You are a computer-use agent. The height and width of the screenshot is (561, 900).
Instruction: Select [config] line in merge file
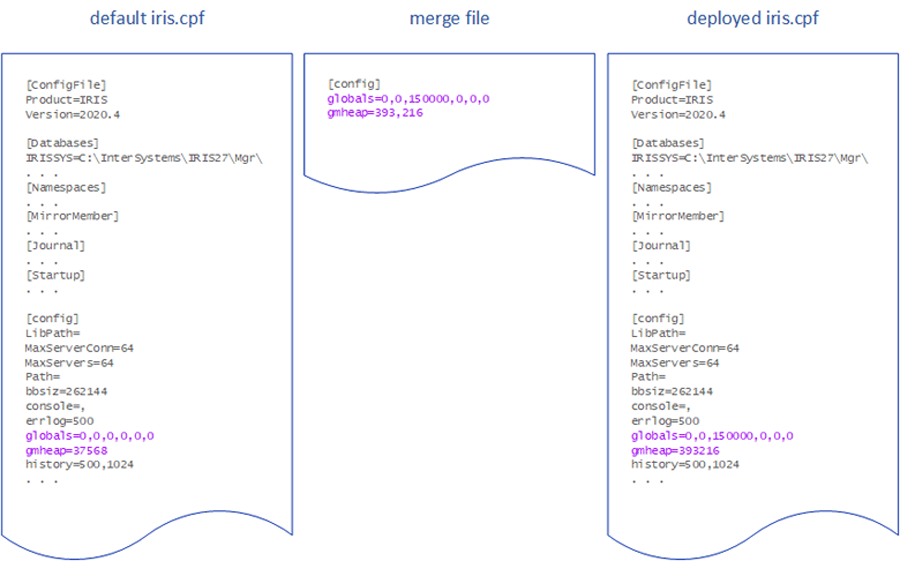[x=354, y=84]
